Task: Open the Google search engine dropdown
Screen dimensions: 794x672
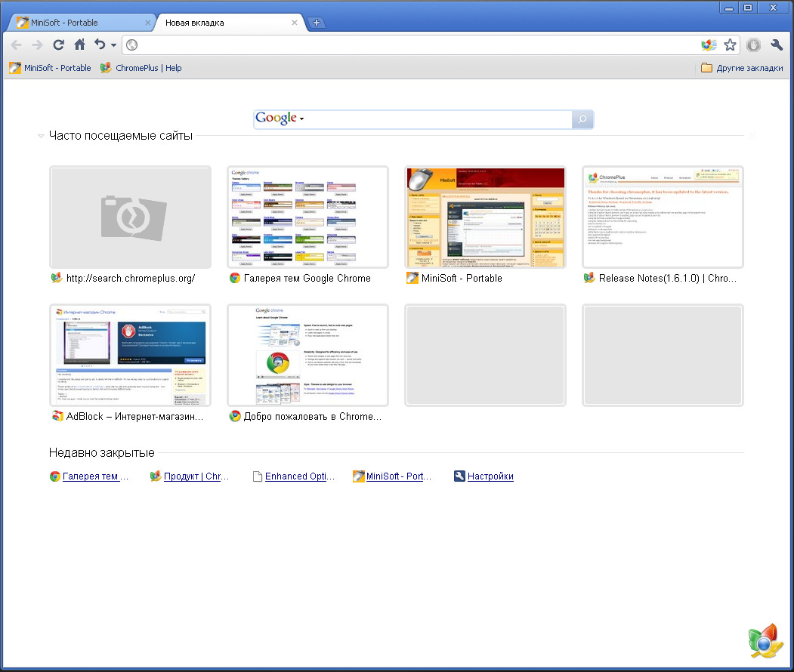Action: pos(280,119)
